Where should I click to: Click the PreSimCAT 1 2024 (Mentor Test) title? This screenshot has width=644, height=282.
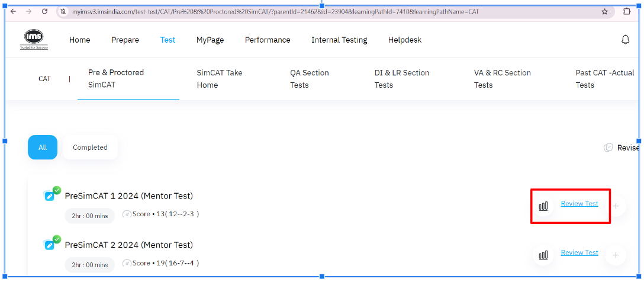[x=129, y=196]
